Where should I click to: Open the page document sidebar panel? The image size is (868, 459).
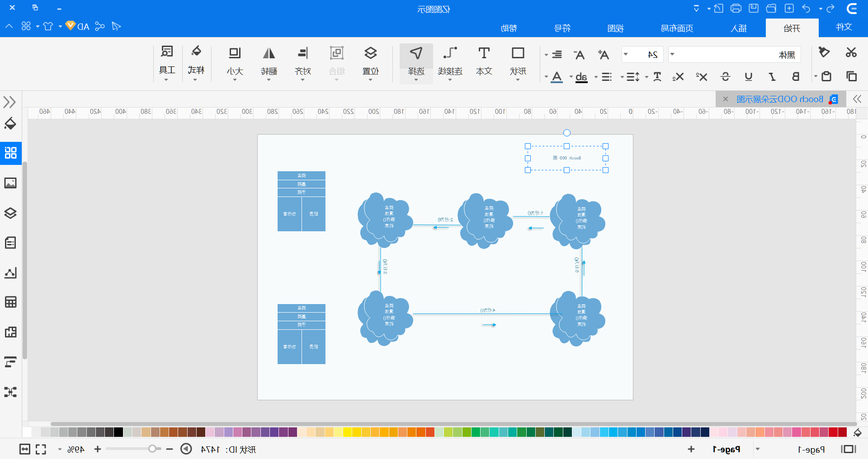[10, 243]
